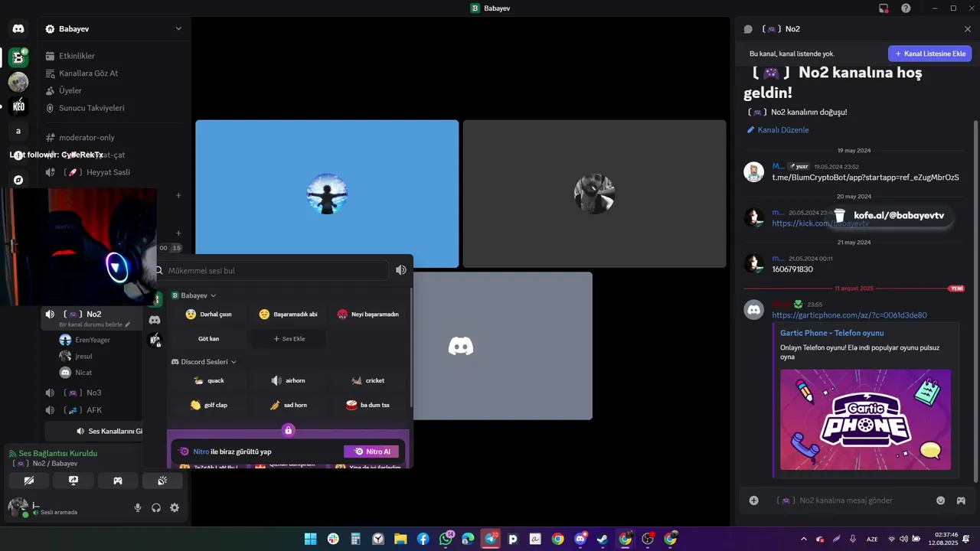Open the BlumCryptoBot t.me link
The height and width of the screenshot is (551, 980).
click(x=865, y=178)
